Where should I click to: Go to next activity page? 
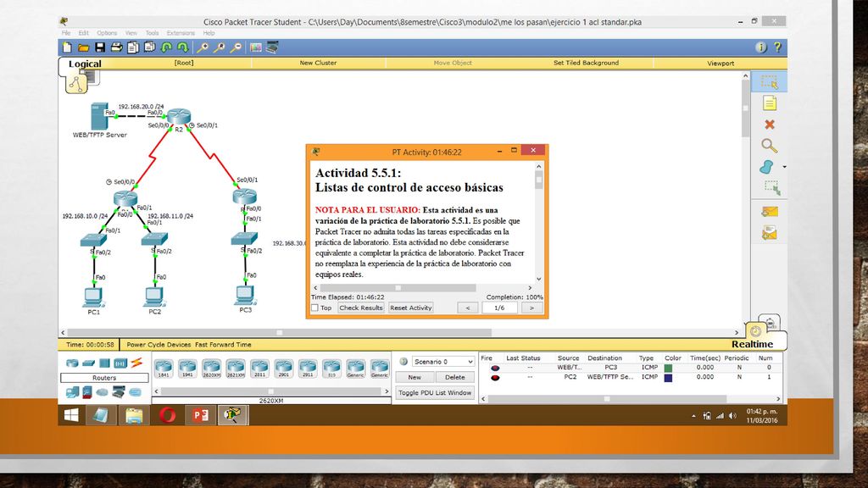point(531,308)
